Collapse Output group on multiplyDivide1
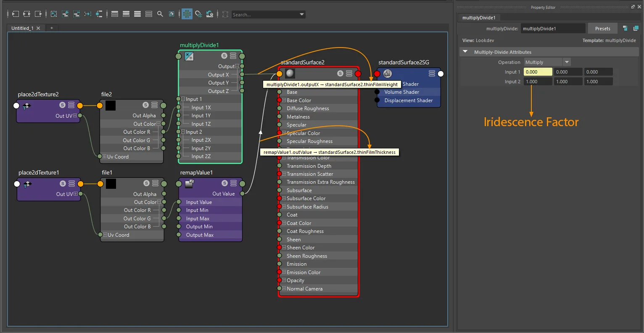Viewport: 644px width, 333px height. (x=237, y=66)
